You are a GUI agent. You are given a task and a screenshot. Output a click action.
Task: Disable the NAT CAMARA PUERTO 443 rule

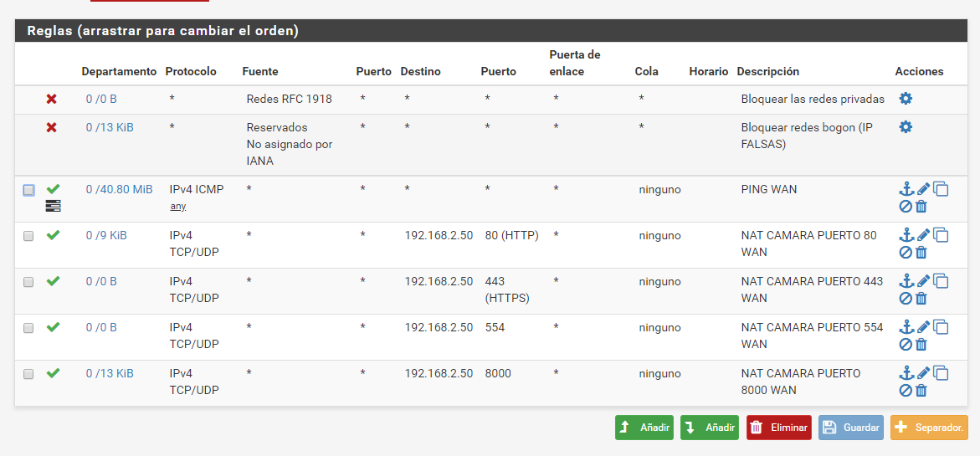(x=906, y=298)
